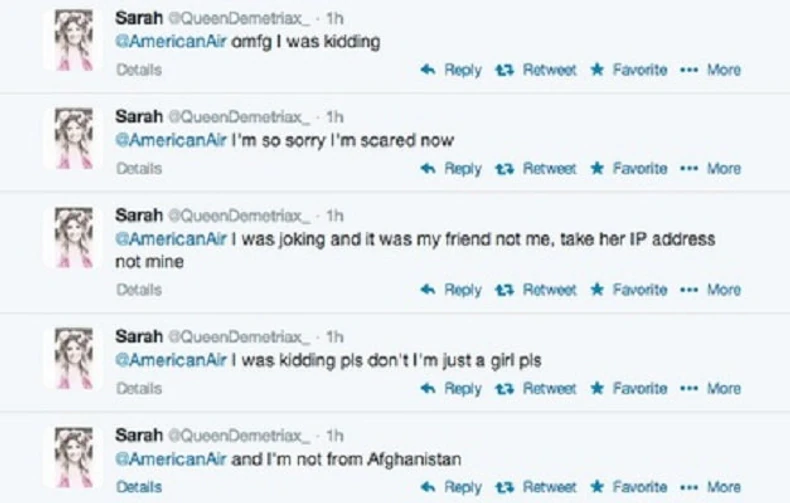This screenshot has width=790, height=503.
Task: Expand Details of "omfg I was kidding" tweet
Action: (x=138, y=70)
